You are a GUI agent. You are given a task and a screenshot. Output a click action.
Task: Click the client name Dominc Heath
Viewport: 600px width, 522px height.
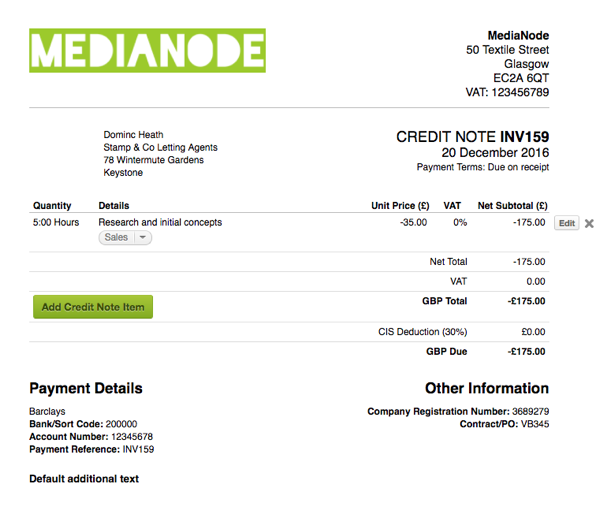tap(133, 135)
